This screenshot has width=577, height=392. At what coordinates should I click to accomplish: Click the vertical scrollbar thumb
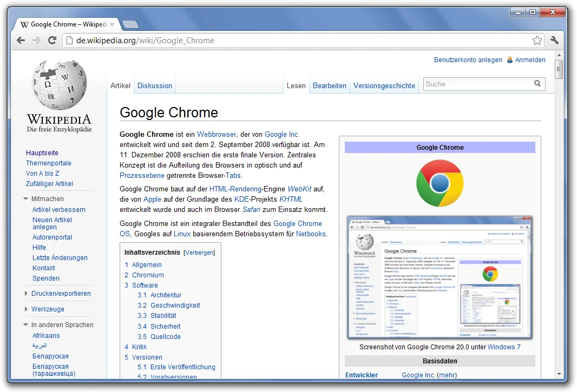[x=559, y=70]
